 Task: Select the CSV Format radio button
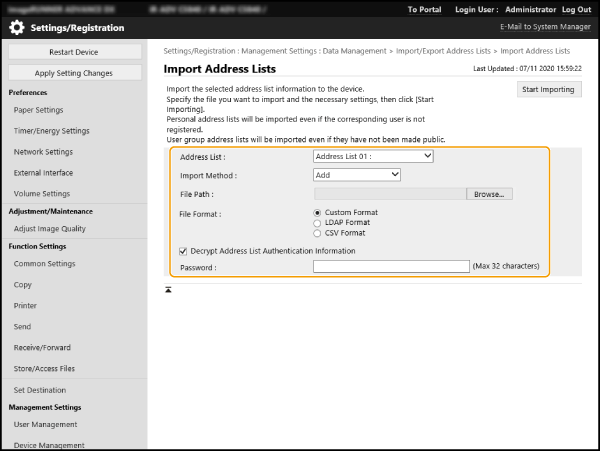(x=318, y=233)
